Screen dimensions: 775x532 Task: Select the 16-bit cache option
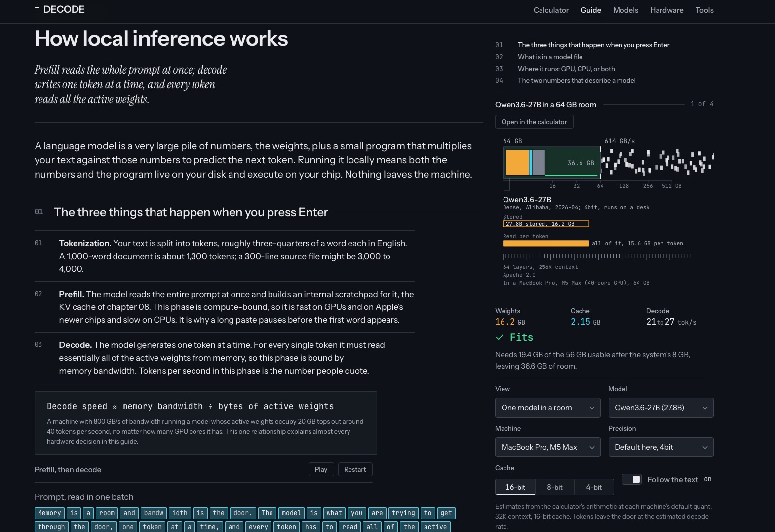(x=515, y=487)
